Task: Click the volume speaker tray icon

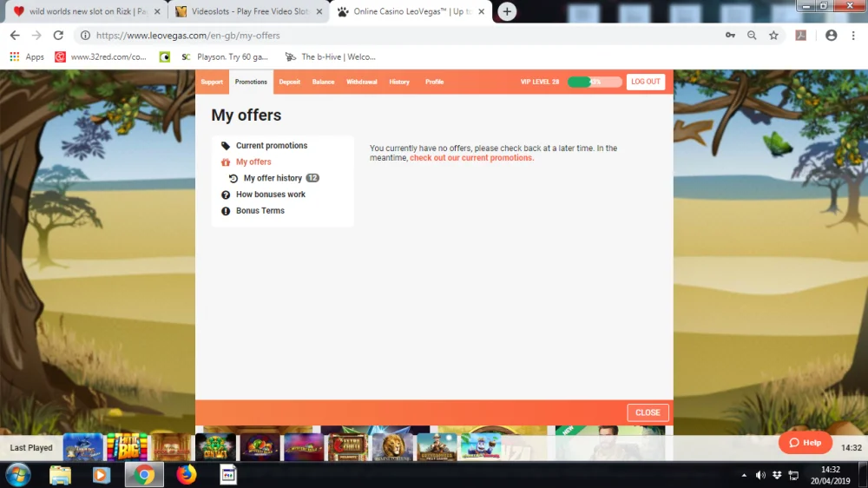Action: coord(760,475)
